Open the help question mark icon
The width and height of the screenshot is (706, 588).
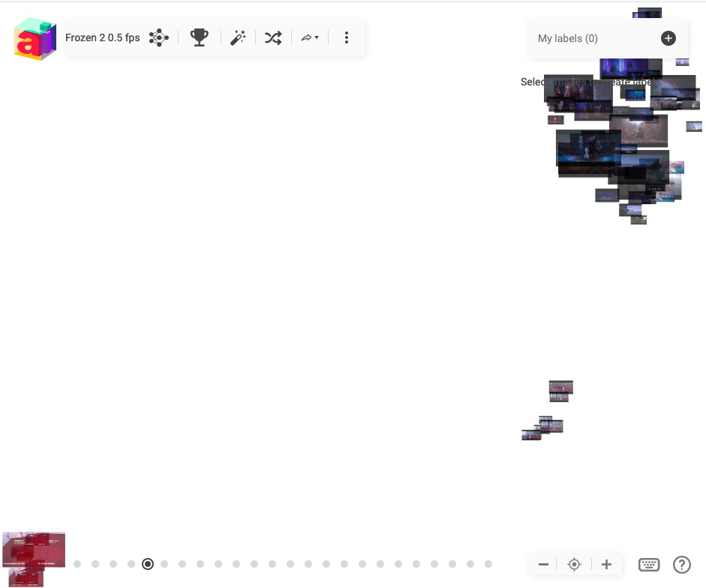pos(682,564)
